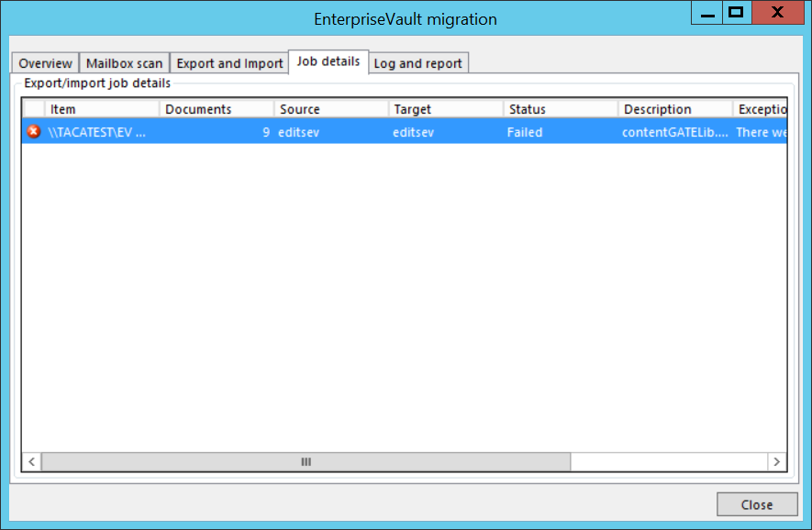812x530 pixels.
Task: Click the left arrow of the horizontal scrollbar
Action: (31, 461)
